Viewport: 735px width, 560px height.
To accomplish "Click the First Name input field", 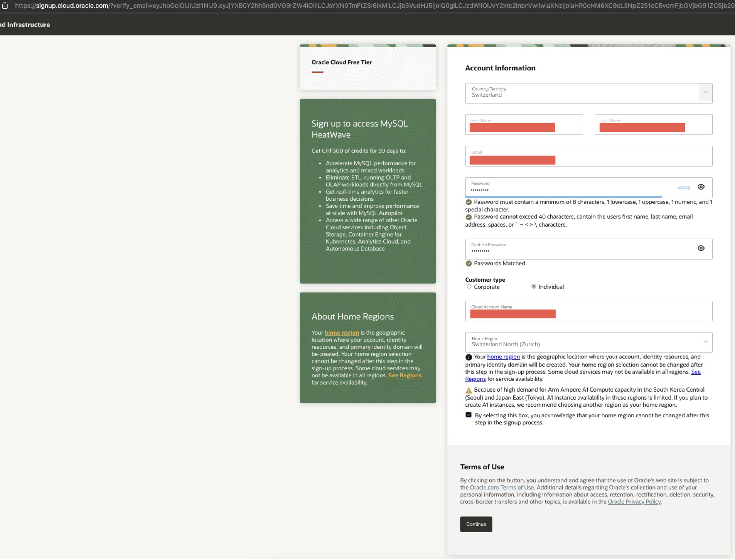I will [x=524, y=125].
